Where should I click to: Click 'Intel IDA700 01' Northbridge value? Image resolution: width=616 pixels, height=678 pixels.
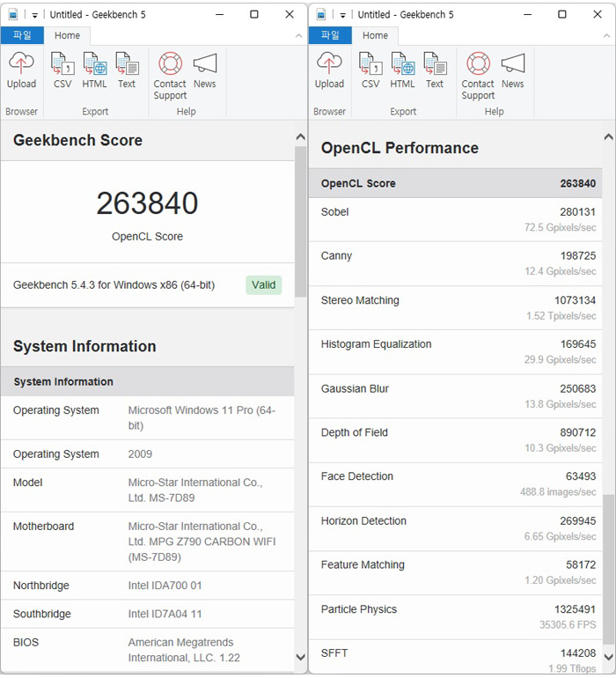[165, 586]
